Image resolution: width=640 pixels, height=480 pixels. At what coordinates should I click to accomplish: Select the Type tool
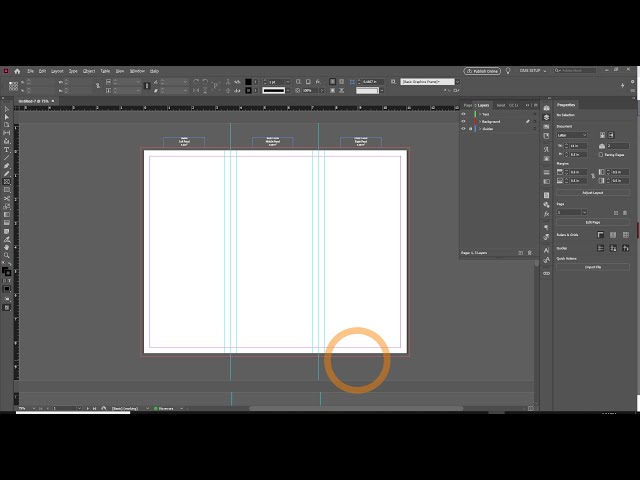(x=7, y=150)
